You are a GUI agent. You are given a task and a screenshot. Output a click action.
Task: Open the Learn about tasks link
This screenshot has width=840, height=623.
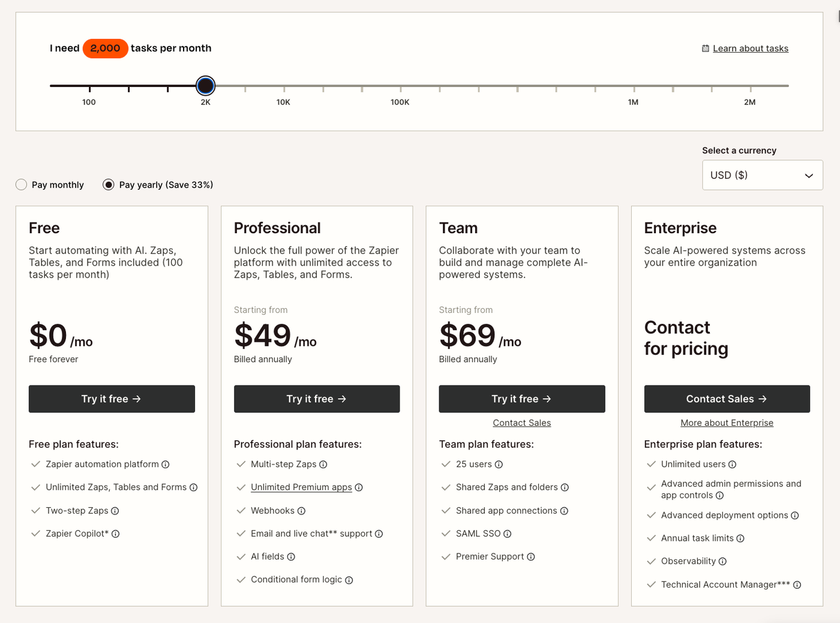point(750,49)
